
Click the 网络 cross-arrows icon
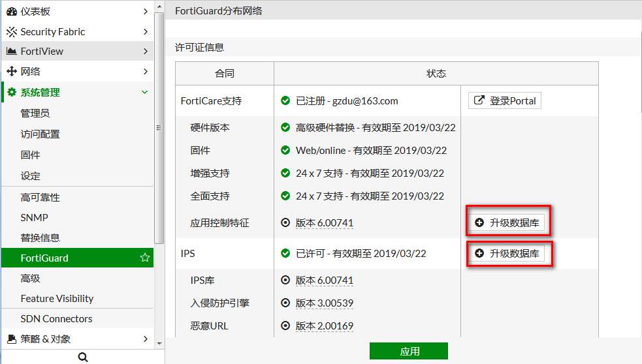click(x=12, y=71)
